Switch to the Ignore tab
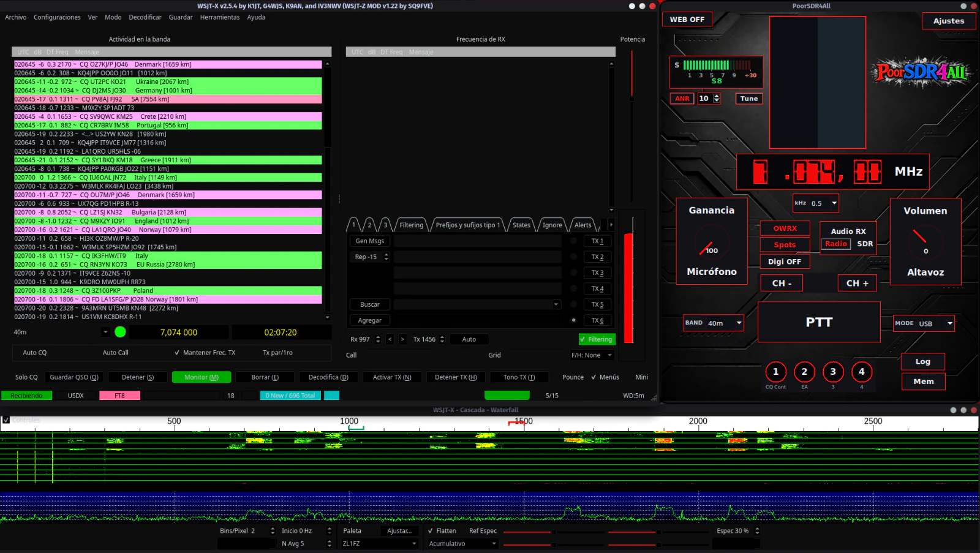This screenshot has height=553, width=980. click(552, 225)
